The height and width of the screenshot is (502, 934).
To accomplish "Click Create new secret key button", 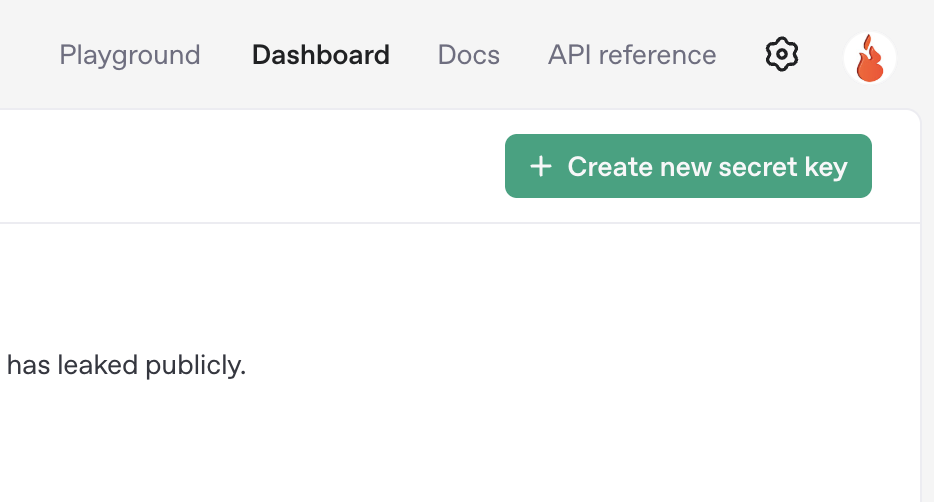I will coord(688,166).
